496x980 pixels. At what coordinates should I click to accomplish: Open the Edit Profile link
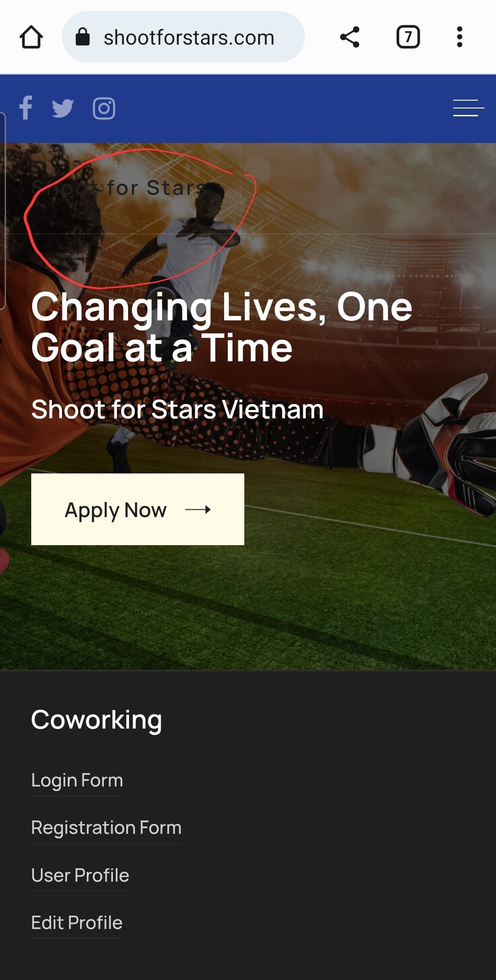(77, 923)
